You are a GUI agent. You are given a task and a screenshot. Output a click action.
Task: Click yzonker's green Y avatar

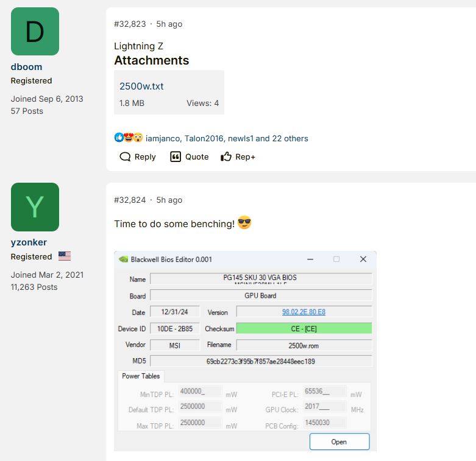(35, 207)
